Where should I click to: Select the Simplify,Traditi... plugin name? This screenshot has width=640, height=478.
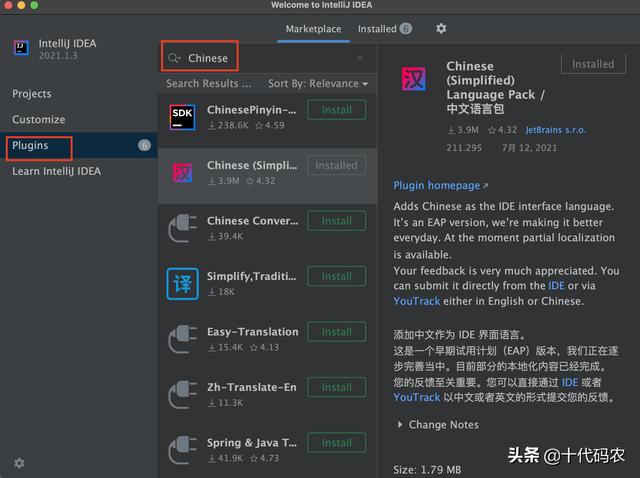[252, 276]
